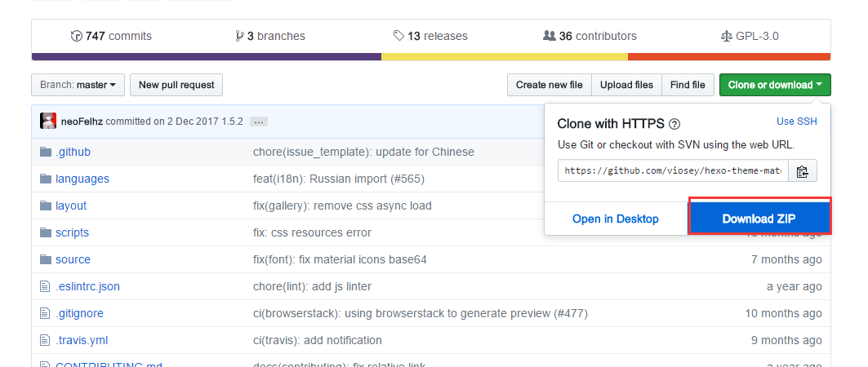Click the GPL-3.0 license scale icon
This screenshot has width=868, height=367.
tap(727, 36)
